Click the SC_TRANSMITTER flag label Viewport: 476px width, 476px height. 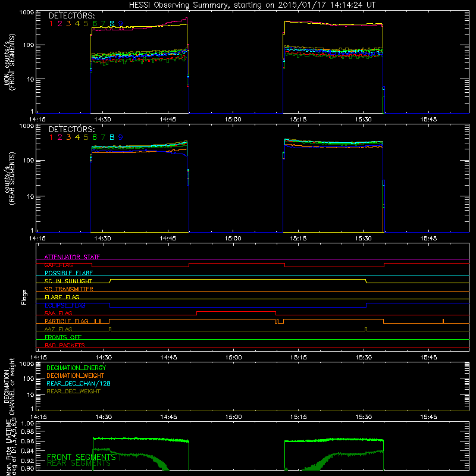69,289
